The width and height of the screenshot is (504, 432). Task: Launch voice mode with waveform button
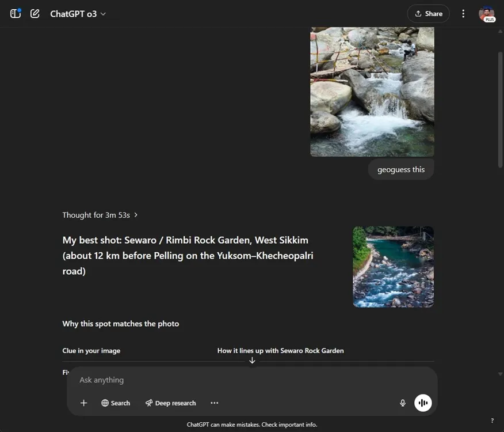(423, 403)
